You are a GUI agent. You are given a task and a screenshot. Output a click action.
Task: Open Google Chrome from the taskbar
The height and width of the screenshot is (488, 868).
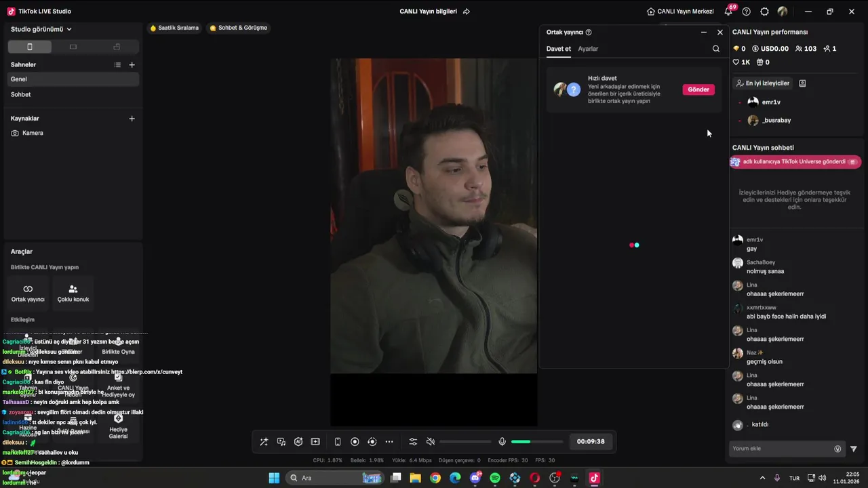tap(435, 478)
